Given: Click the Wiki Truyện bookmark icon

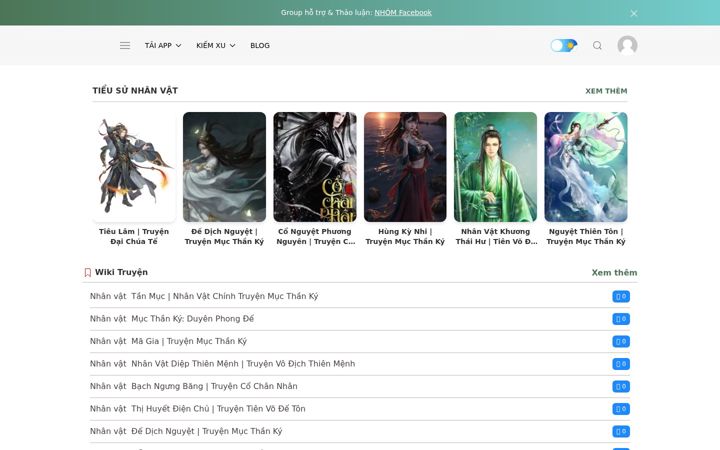Looking at the screenshot, I should pyautogui.click(x=88, y=272).
